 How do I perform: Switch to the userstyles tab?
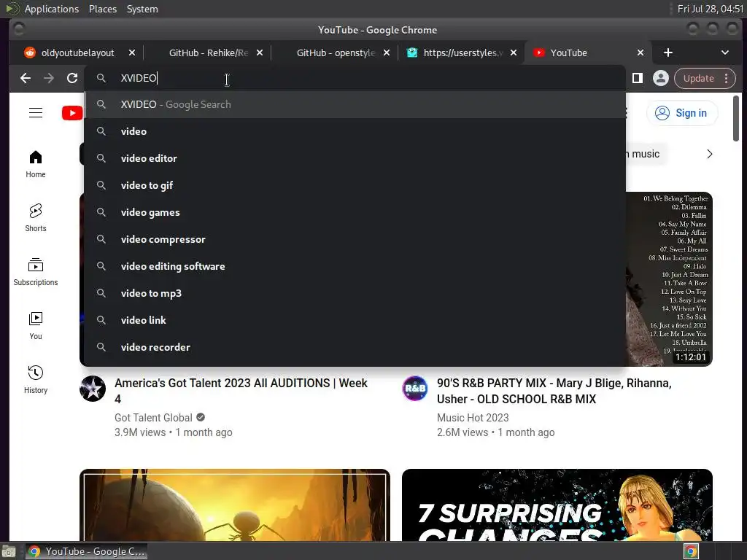click(x=462, y=52)
